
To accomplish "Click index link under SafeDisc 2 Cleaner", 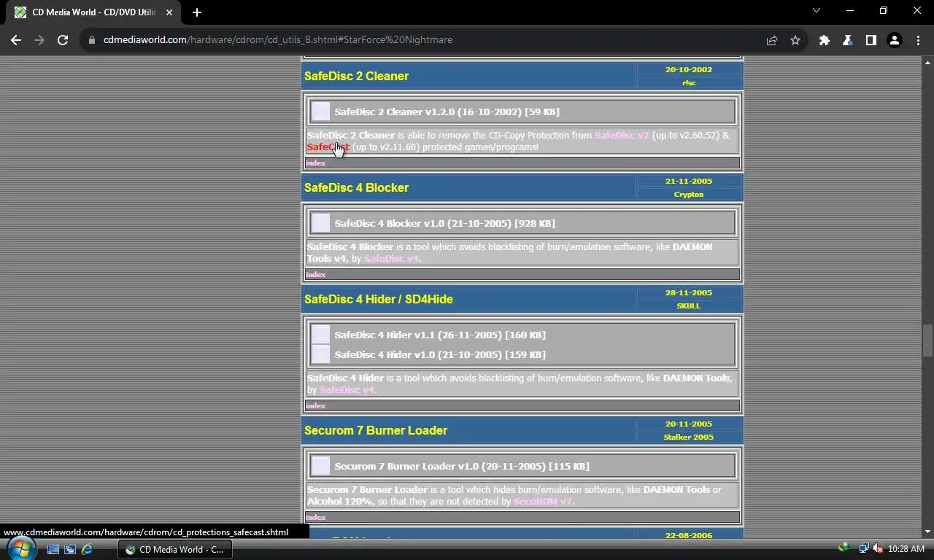I will 315,163.
